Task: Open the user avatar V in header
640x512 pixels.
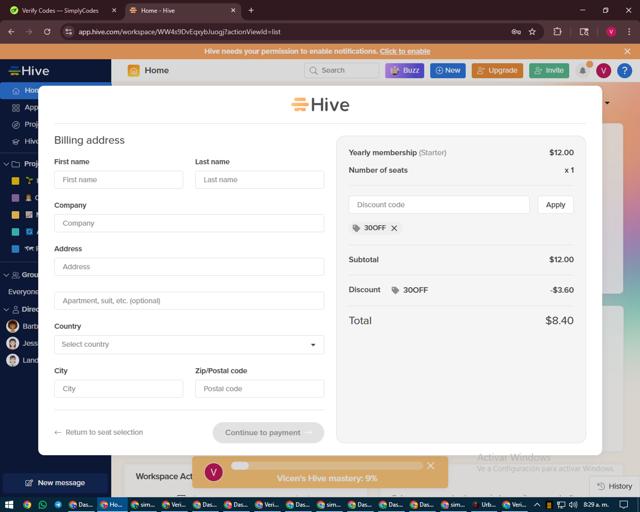Action: point(603,71)
